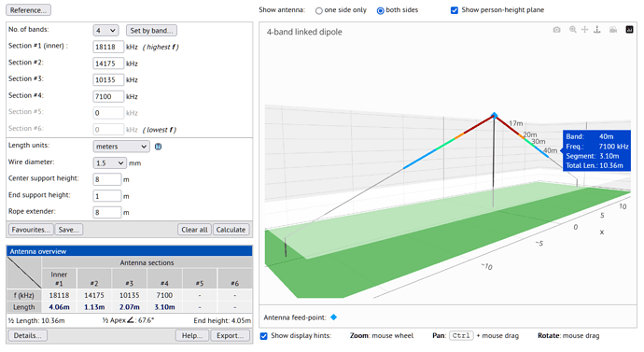
Task: Click the video camera reset-view icon
Action: click(613, 30)
